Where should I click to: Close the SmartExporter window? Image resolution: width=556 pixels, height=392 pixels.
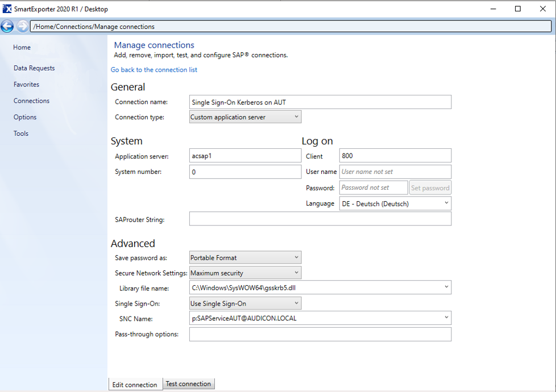pos(542,9)
